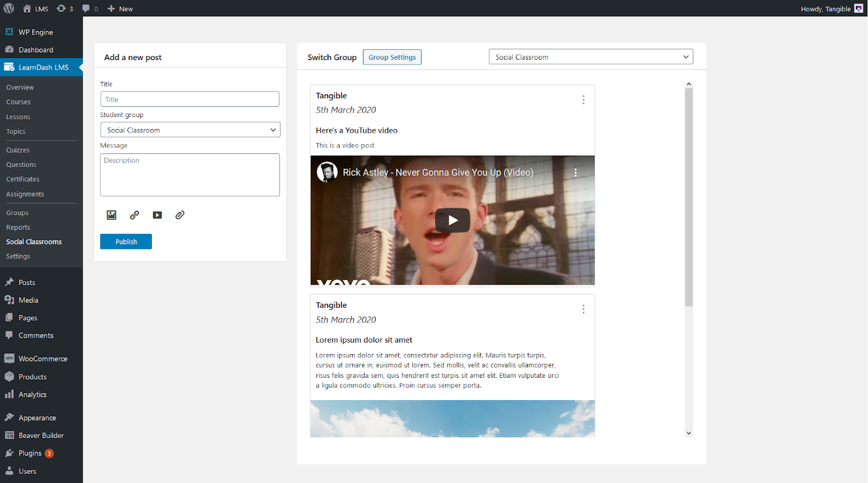Click the insert link icon in post form

[135, 215]
